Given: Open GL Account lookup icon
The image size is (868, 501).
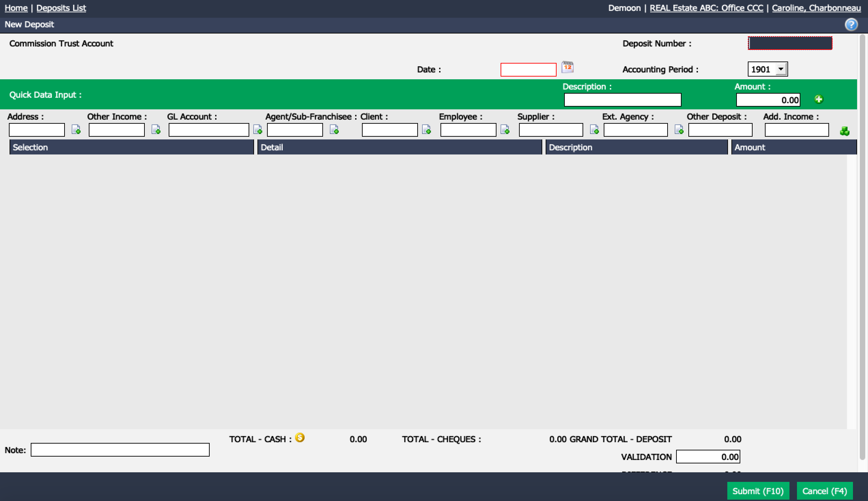Looking at the screenshot, I should 257,130.
